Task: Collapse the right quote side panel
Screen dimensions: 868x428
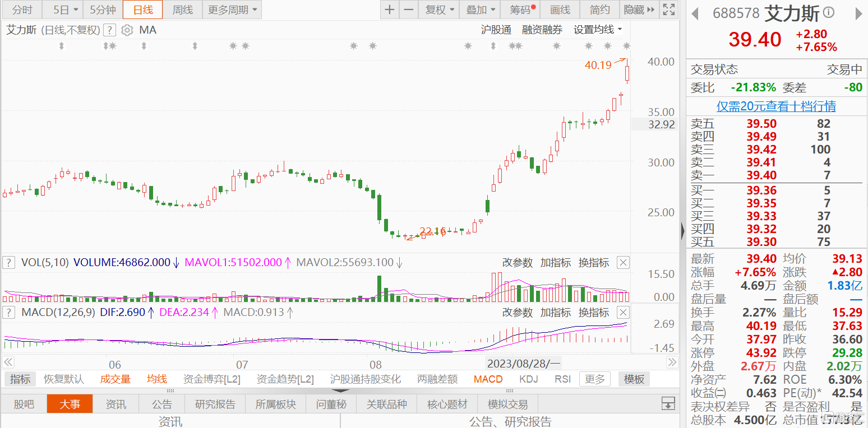Action: pos(682,230)
